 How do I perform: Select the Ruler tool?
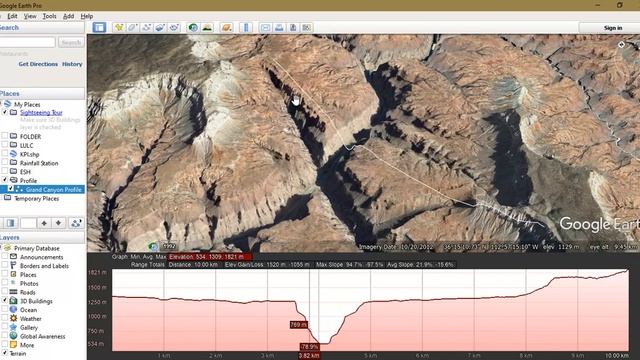point(246,27)
